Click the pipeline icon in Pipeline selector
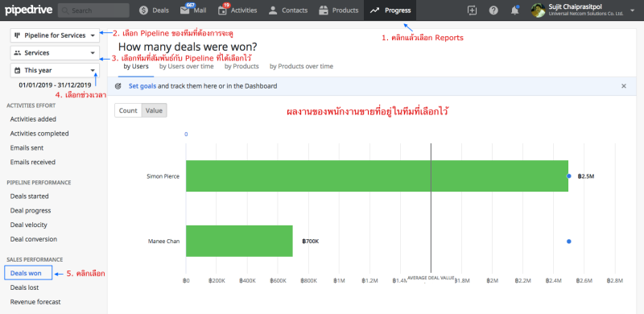This screenshot has width=644, height=314. pos(17,35)
